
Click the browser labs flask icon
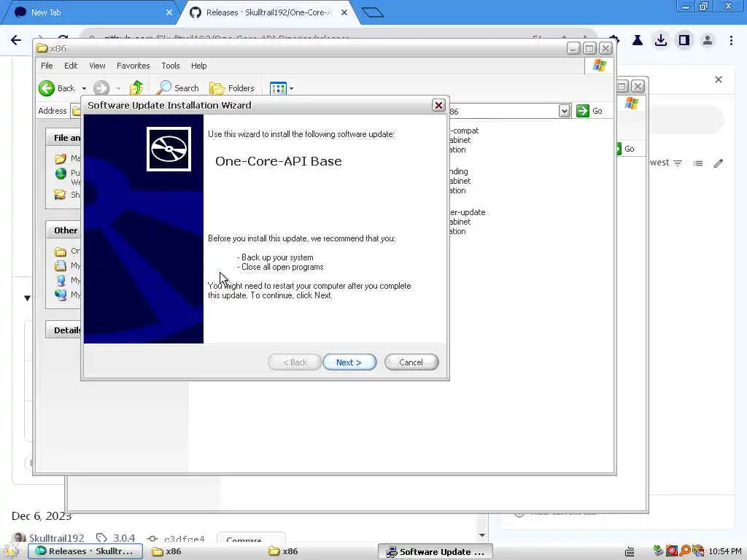tap(638, 41)
